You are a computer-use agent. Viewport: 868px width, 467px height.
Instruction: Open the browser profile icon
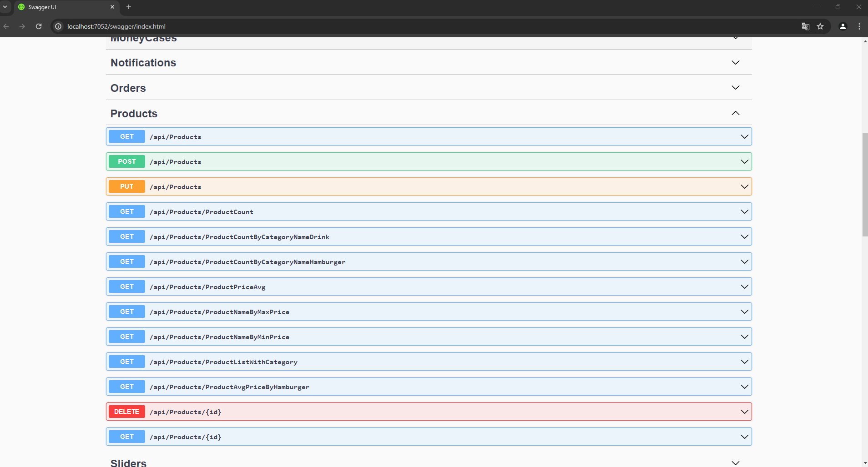[x=843, y=26]
